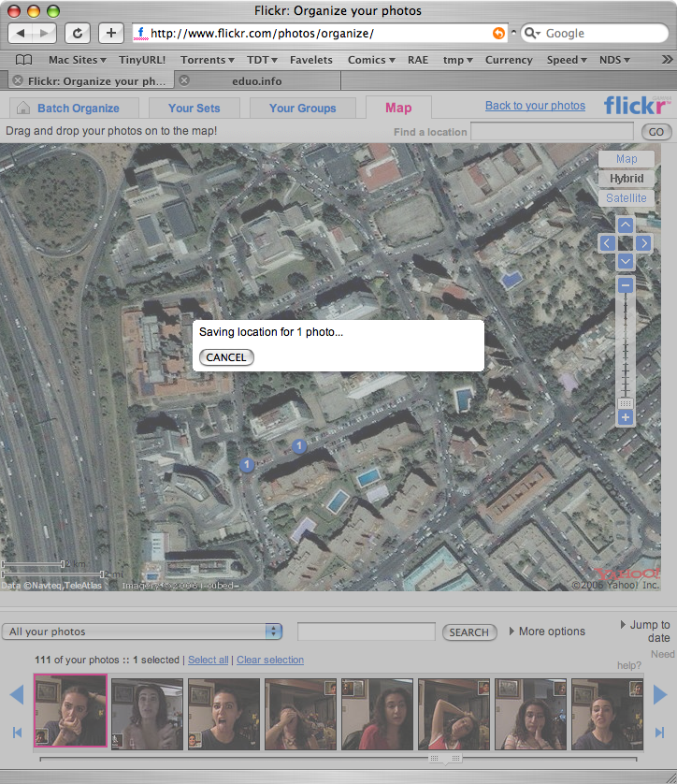The image size is (677, 784).
Task: Click the orange RSS icon in address bar
Action: point(498,33)
